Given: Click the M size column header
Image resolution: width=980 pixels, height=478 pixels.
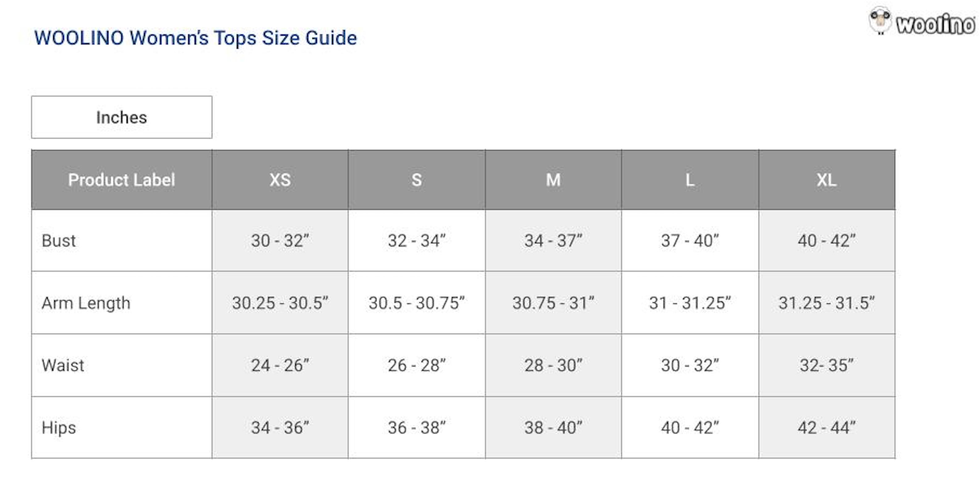Looking at the screenshot, I should 553,180.
